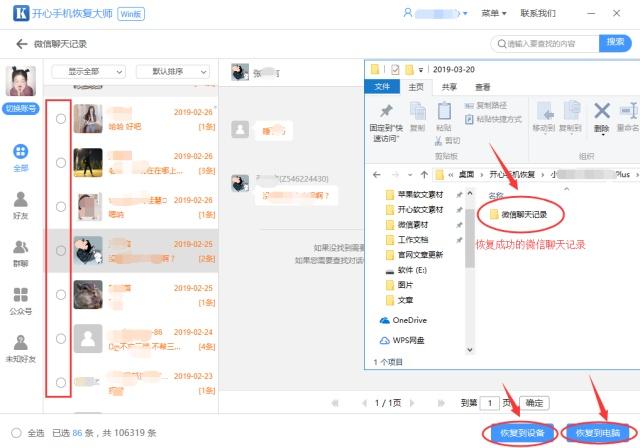Click the 粘贴 paste icon in Explorer ribbon
The image size is (640, 448).
coord(444,111)
